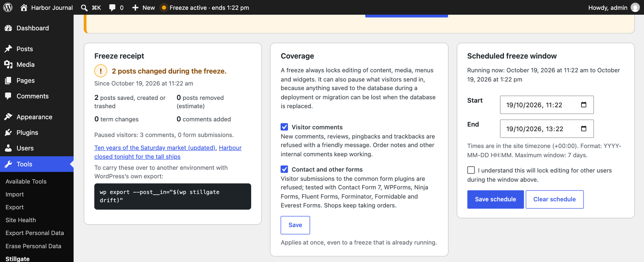The height and width of the screenshot is (262, 644).
Task: Click the Harbor Journal site name
Action: point(52,8)
